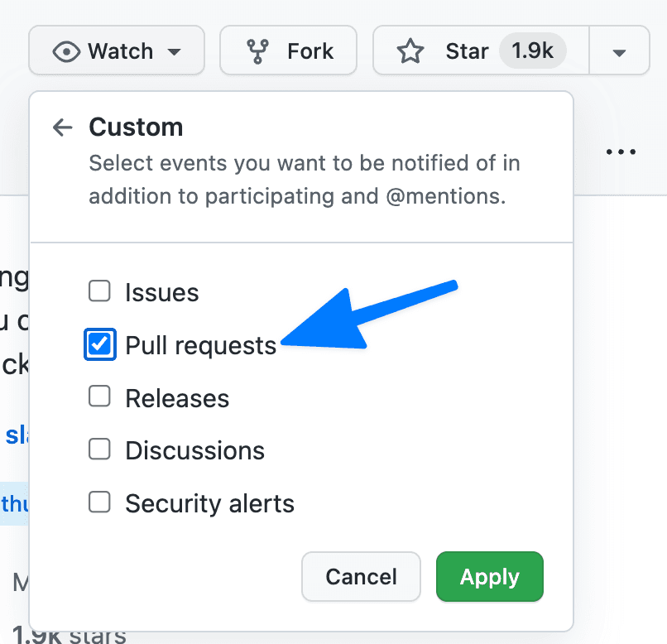Click the star icon to star repository
Screen dimensions: 667x644
tap(410, 51)
